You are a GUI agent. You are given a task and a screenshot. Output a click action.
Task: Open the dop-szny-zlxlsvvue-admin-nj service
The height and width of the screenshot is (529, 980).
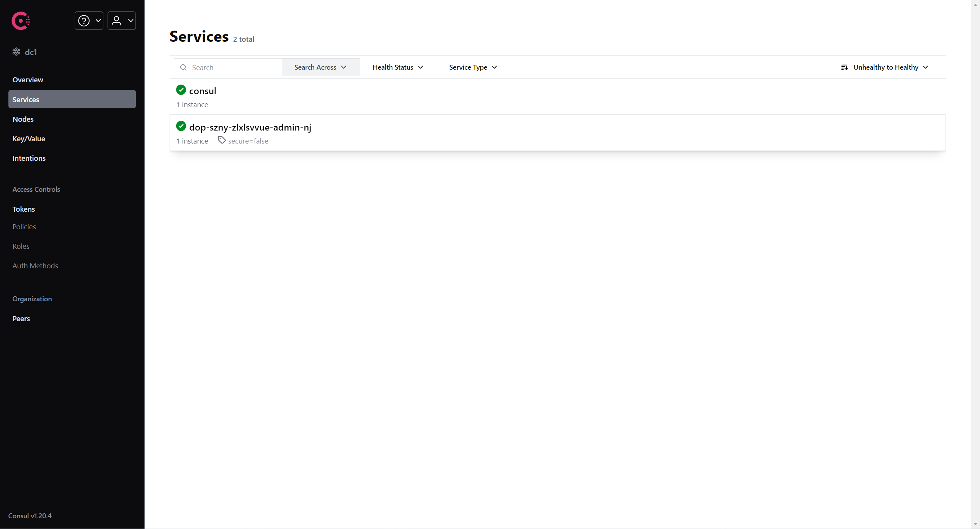click(250, 127)
